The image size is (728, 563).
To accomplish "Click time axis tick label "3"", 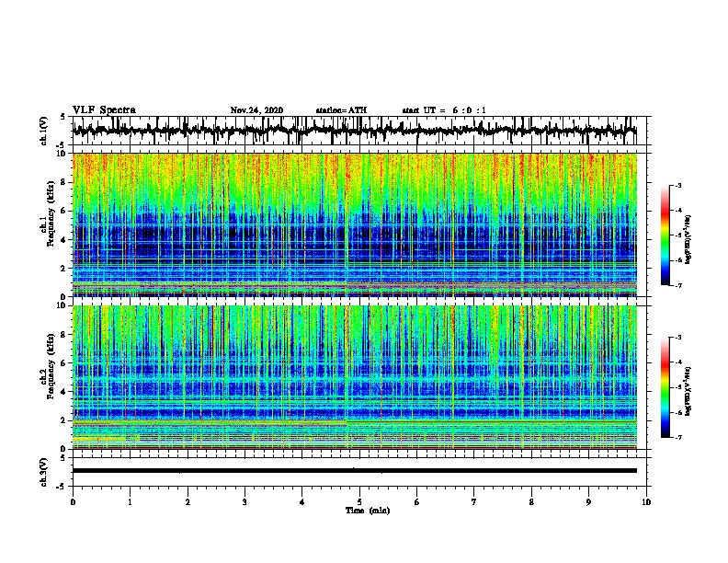I will pyautogui.click(x=245, y=502).
